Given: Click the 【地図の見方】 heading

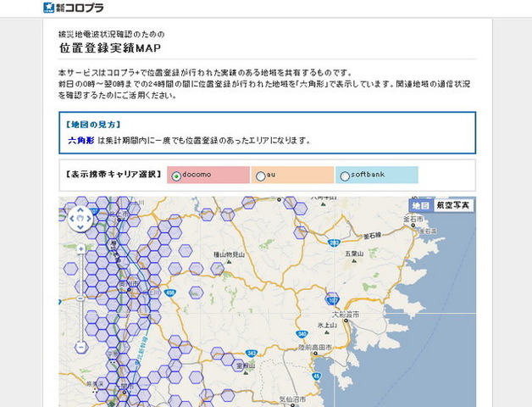Looking at the screenshot, I should click(x=92, y=125).
